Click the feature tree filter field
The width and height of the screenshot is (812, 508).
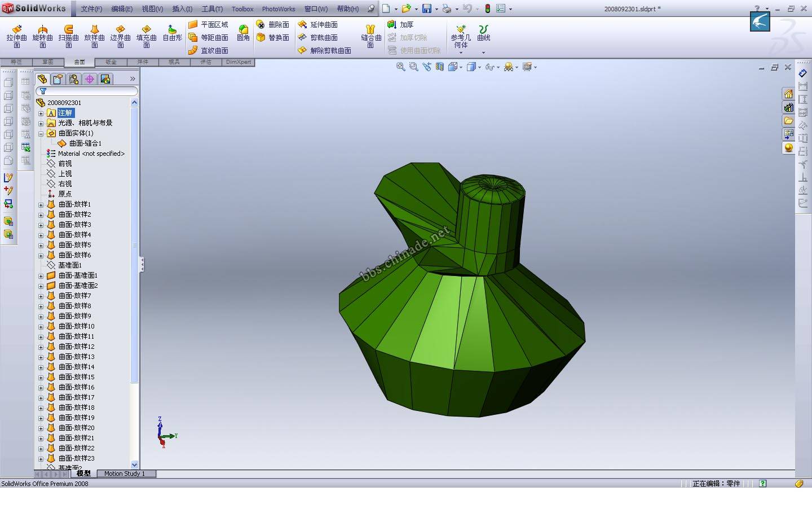[87, 91]
